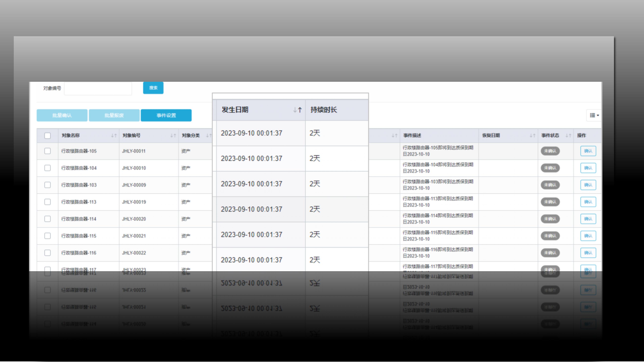Screen dimensions: 644x362
Task: Click sort icon in 对象分类 column header
Action: point(208,135)
